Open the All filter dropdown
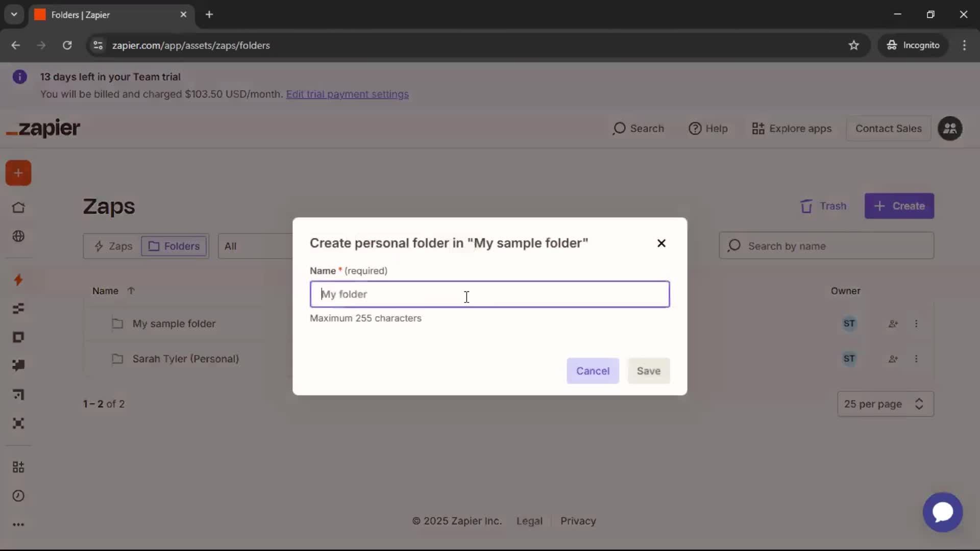This screenshot has height=551, width=980. point(255,246)
